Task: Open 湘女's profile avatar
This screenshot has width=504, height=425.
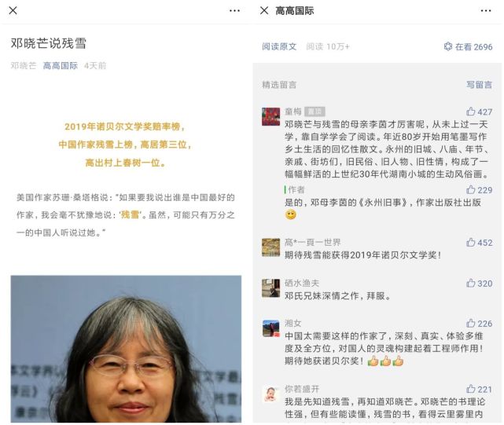Action: (x=270, y=328)
